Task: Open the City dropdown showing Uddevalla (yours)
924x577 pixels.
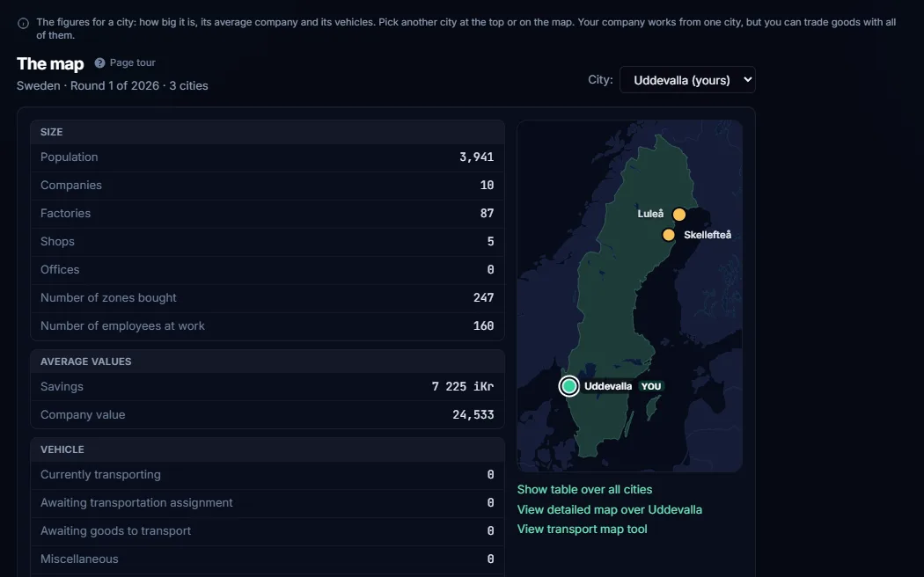Action: 687,80
